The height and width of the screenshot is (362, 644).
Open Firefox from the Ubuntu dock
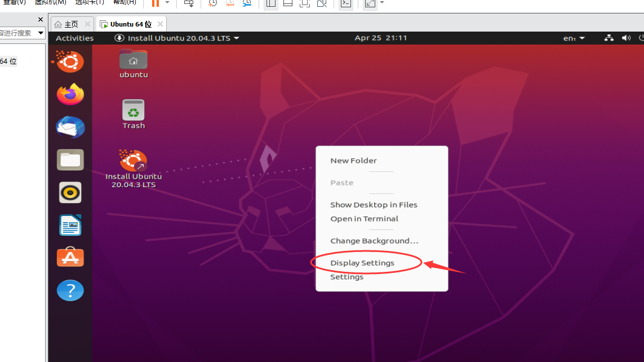[70, 94]
